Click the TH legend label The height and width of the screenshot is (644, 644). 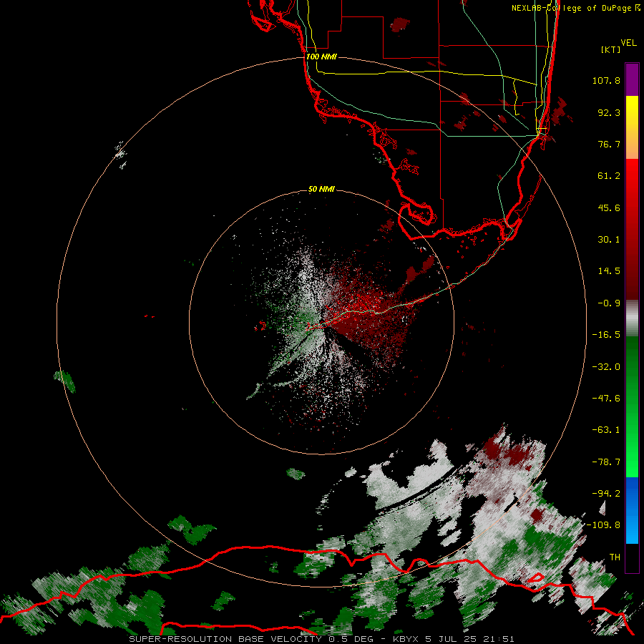point(615,557)
